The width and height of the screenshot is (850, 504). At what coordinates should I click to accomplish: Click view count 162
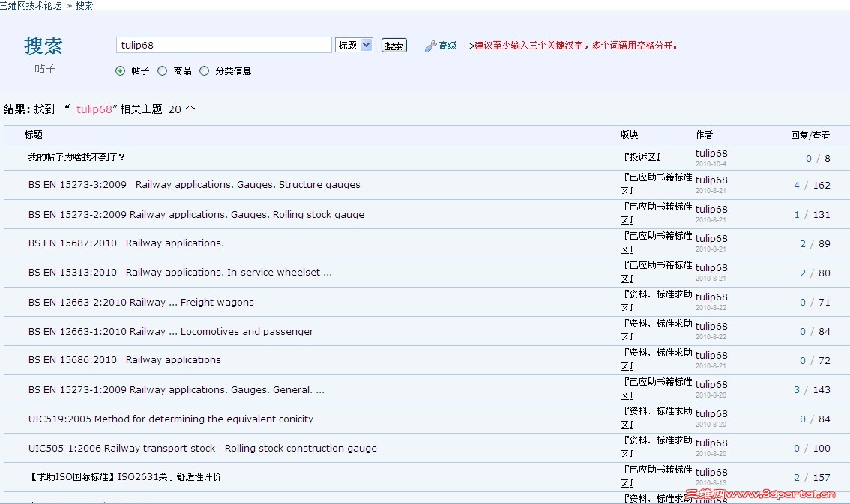coord(822,185)
